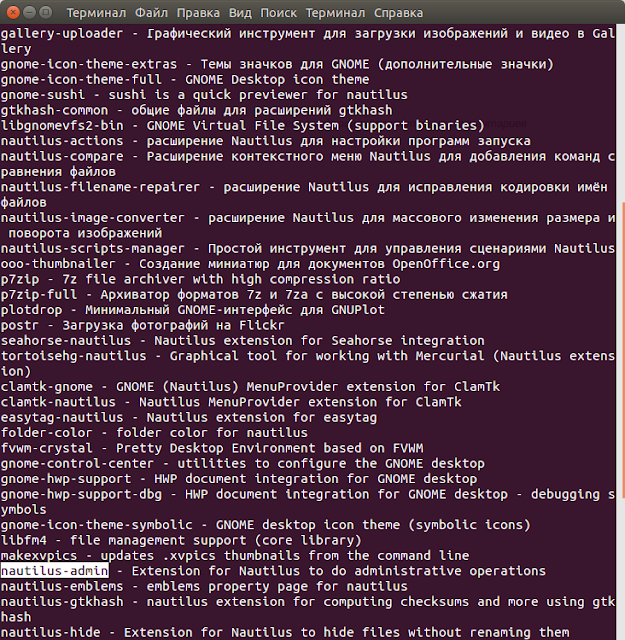625x640 pixels.
Task: Click the word Mercurial in tortoisehg line
Action: point(450,356)
